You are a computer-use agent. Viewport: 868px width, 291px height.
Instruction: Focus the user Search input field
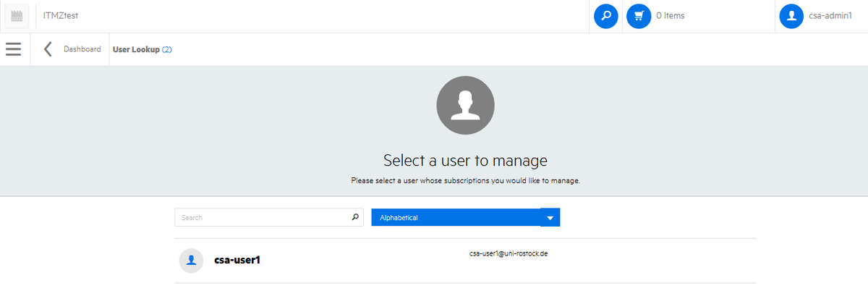268,217
